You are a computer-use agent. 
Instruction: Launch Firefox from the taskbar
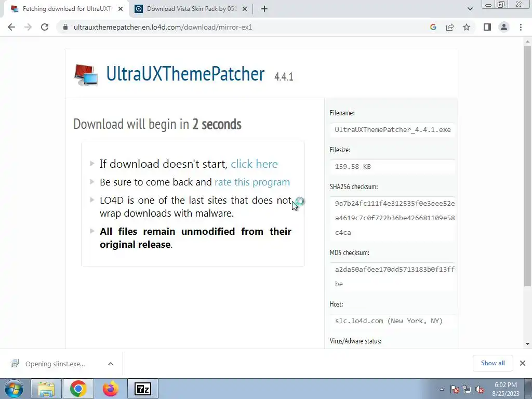pos(111,389)
